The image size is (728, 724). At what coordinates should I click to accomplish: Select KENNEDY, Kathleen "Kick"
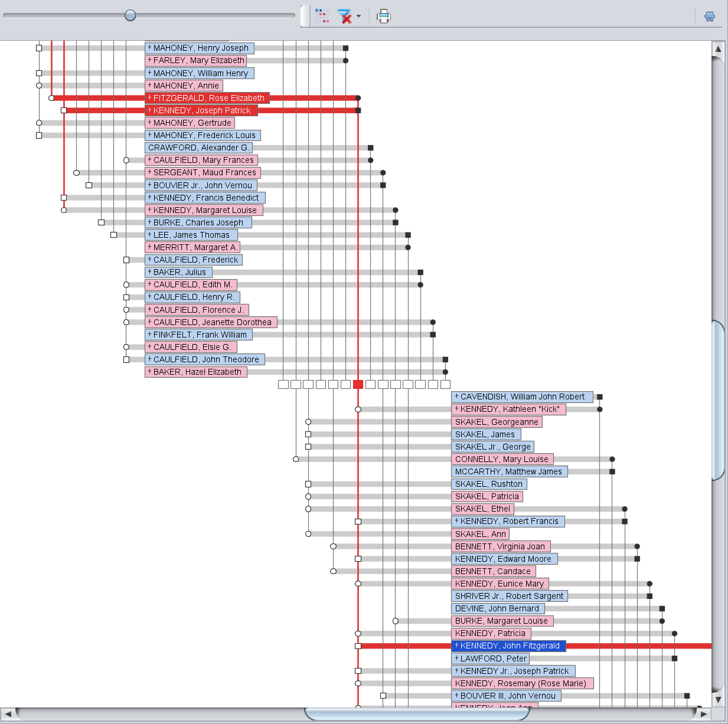[509, 409]
